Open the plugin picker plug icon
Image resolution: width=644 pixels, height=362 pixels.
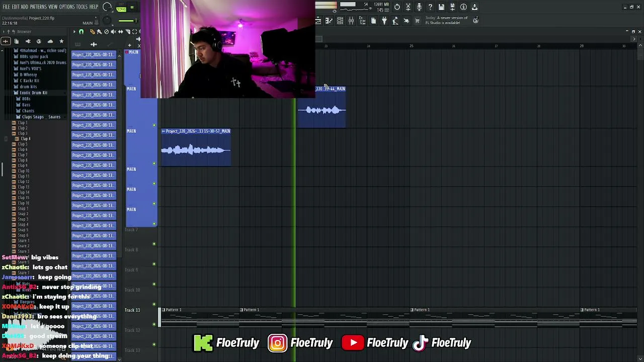tap(384, 21)
